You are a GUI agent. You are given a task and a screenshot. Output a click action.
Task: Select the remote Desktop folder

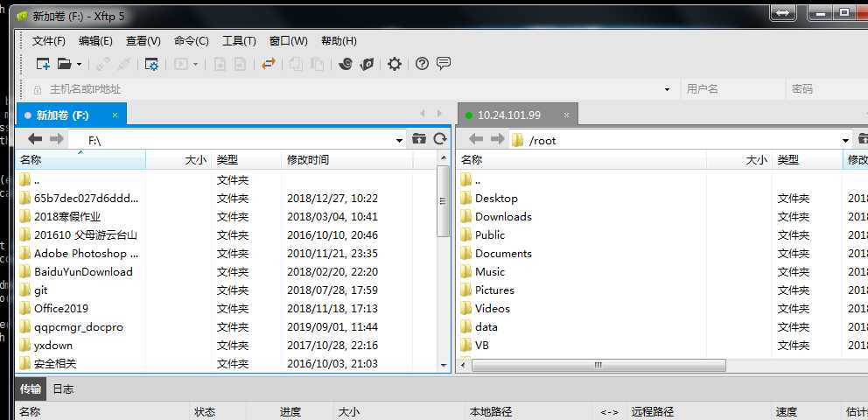496,198
